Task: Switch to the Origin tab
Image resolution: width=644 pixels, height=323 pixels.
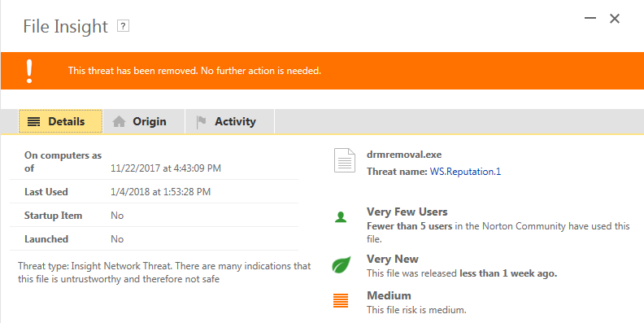Action: point(144,122)
